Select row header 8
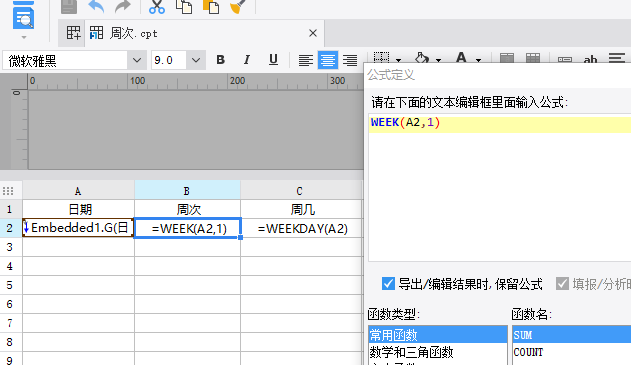The image size is (631, 365). 10,342
